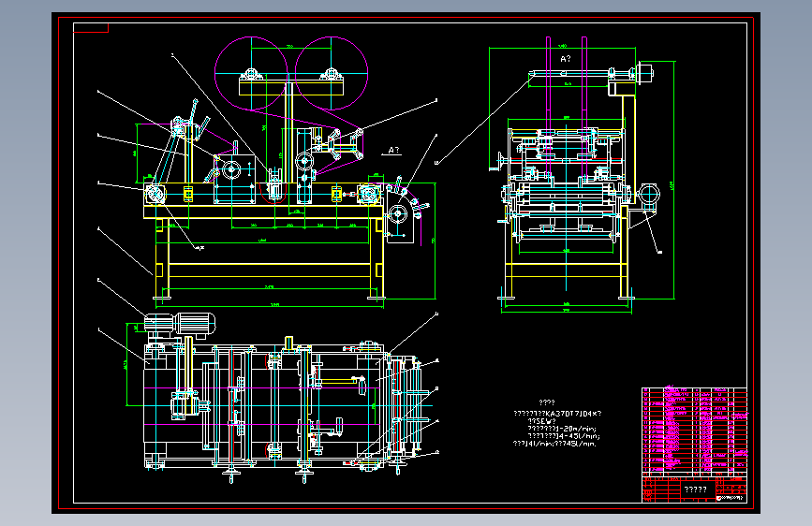
Task: Select the '????' heading above the technical notes
Action: click(547, 402)
